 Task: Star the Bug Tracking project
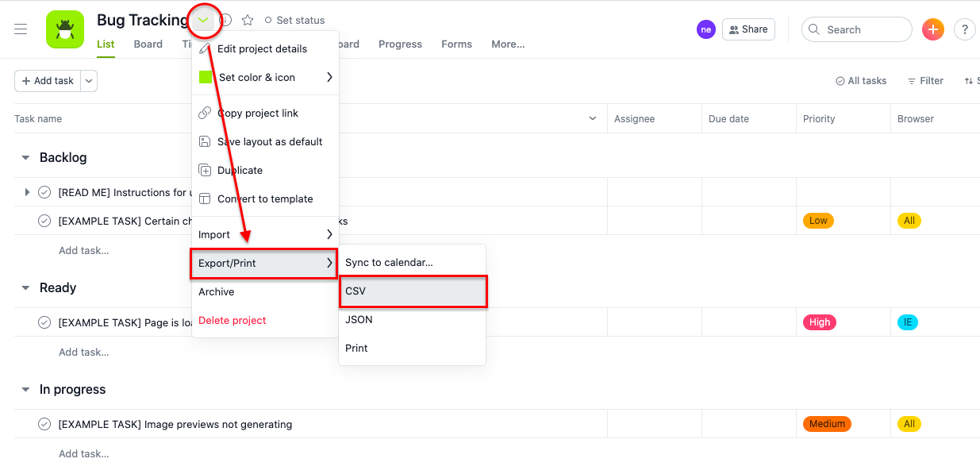pyautogui.click(x=247, y=20)
